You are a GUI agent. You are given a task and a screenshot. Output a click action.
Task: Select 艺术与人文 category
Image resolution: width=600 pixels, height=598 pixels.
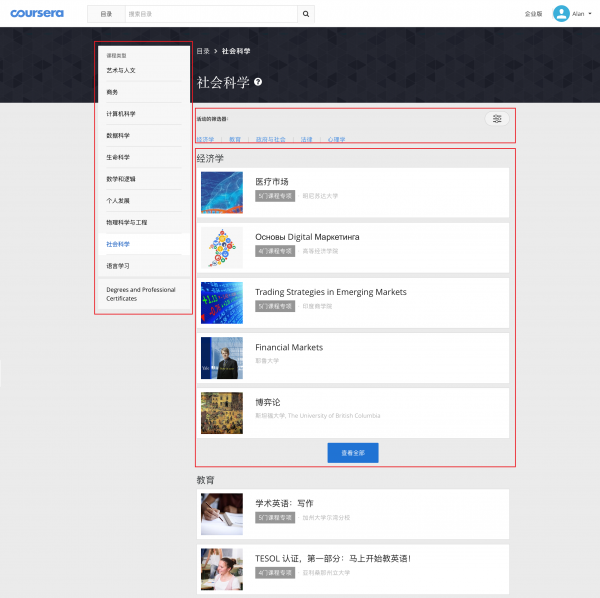click(x=121, y=70)
